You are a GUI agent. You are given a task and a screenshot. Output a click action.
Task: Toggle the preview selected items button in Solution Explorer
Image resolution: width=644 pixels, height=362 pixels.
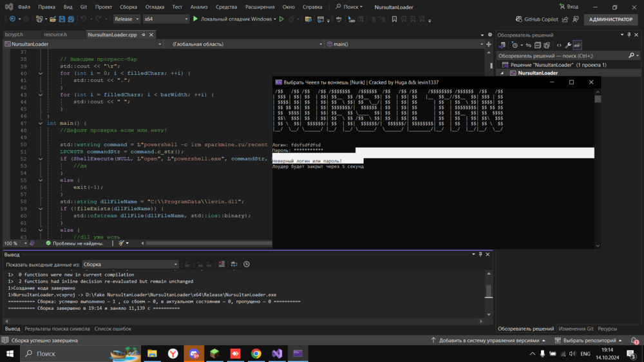coord(578,45)
